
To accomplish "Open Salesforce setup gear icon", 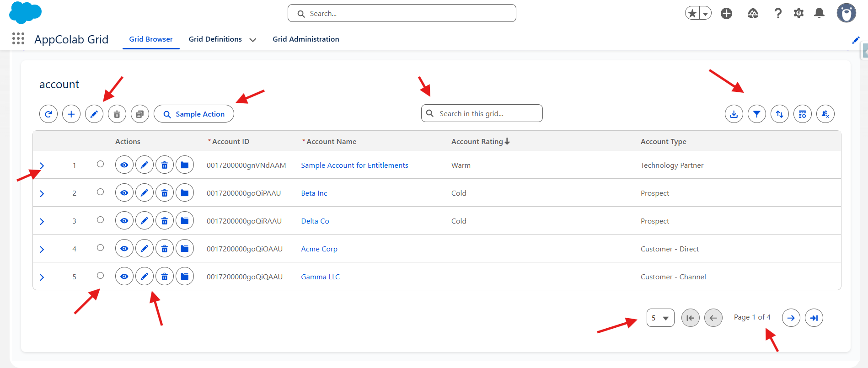I will [798, 13].
